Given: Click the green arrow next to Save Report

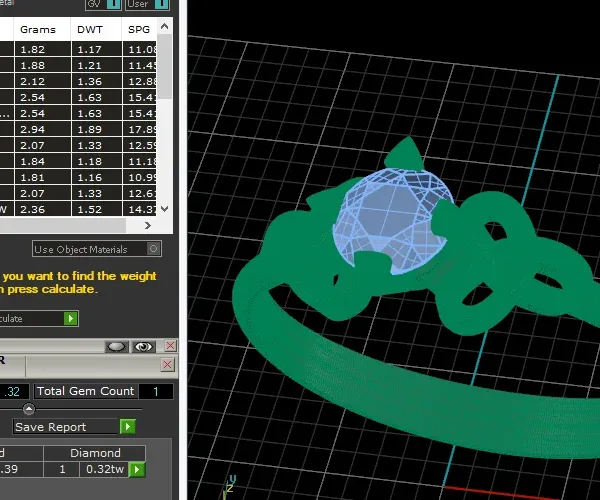Looking at the screenshot, I should point(127,427).
